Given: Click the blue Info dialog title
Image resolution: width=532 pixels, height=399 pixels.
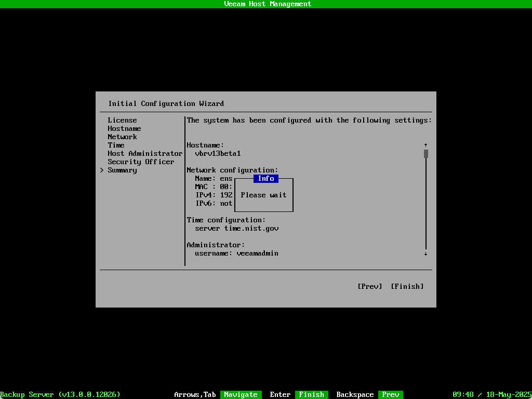Looking at the screenshot, I should (265, 178).
